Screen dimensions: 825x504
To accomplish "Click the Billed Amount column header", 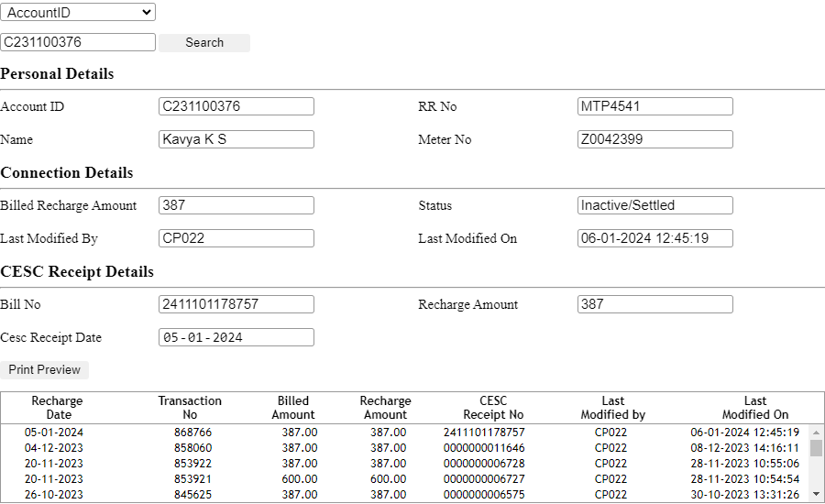I will coord(293,408).
